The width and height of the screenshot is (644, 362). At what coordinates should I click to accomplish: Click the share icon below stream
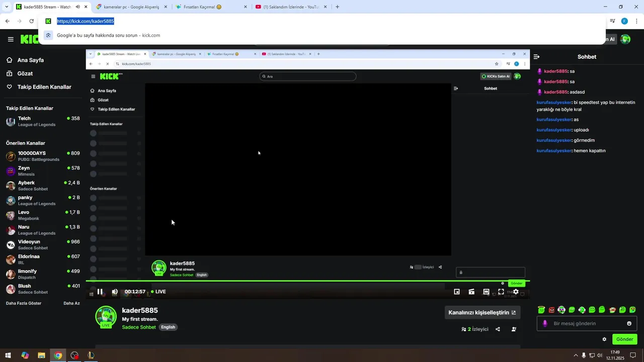[498, 329]
